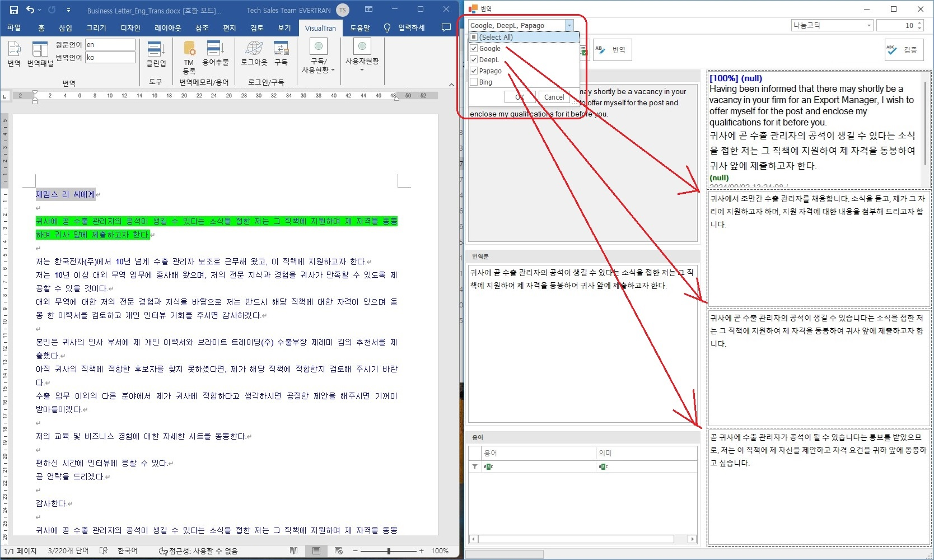Open the 파일 (File) menu tab
The image size is (934, 560).
point(14,28)
